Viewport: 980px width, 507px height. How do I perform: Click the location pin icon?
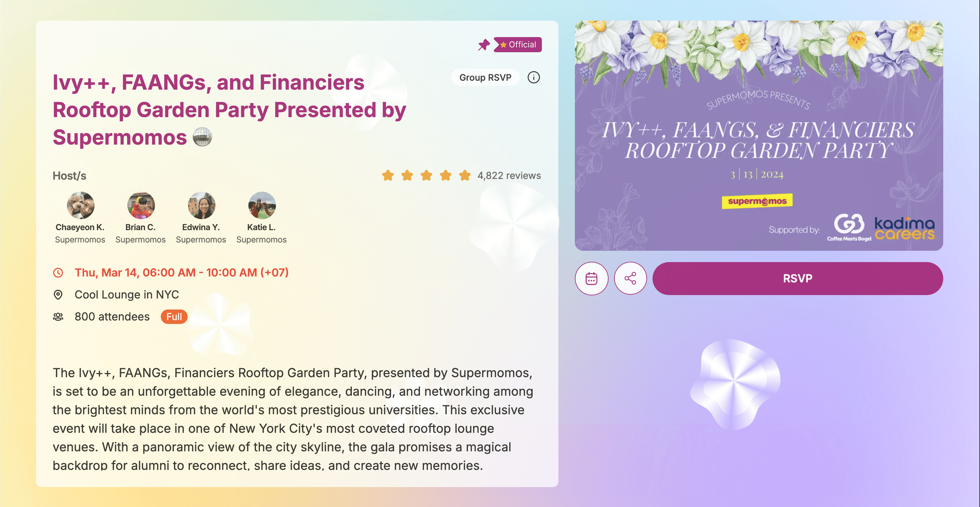coord(58,295)
